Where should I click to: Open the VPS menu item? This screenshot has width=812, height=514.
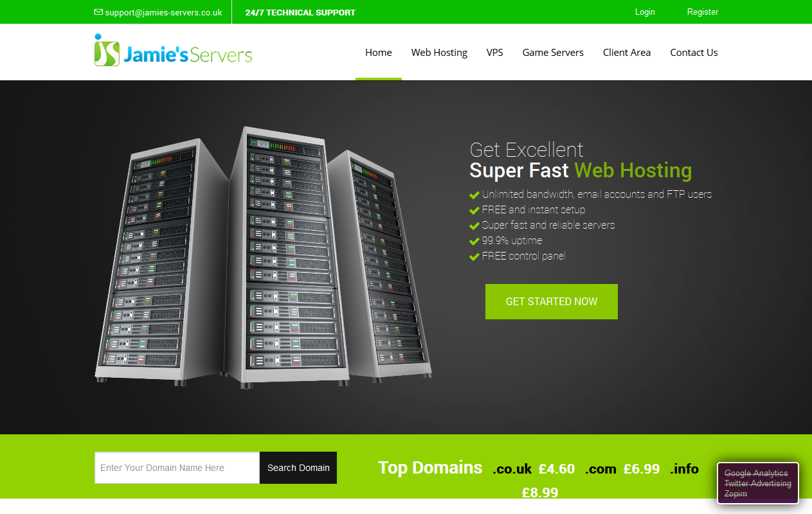click(x=495, y=53)
